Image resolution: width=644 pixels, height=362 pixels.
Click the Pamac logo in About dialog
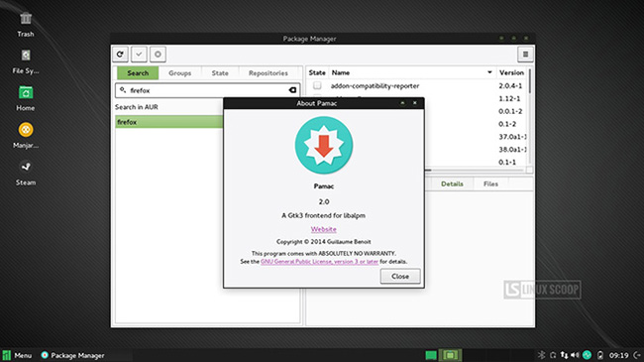pos(324,145)
